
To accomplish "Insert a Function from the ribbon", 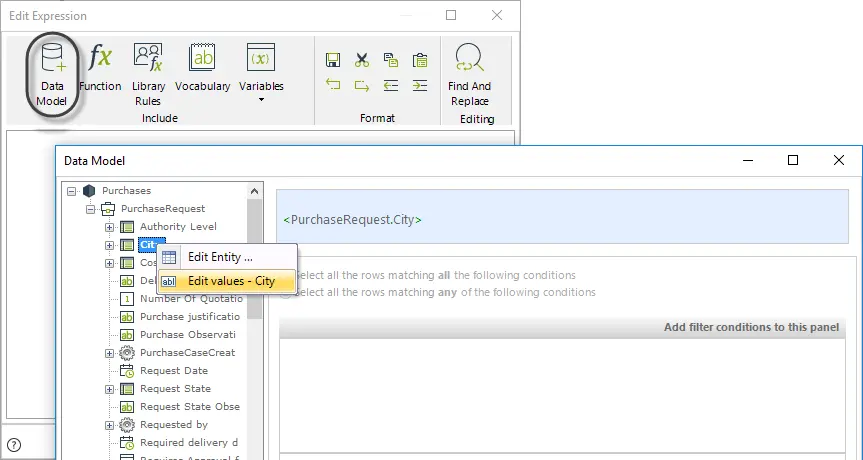I will [x=100, y=68].
